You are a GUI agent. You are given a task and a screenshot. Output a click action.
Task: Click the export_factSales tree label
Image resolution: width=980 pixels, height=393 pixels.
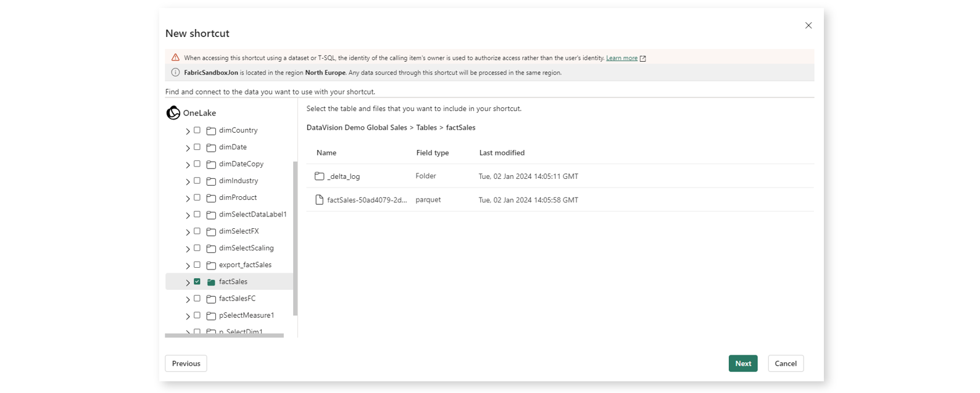point(245,265)
